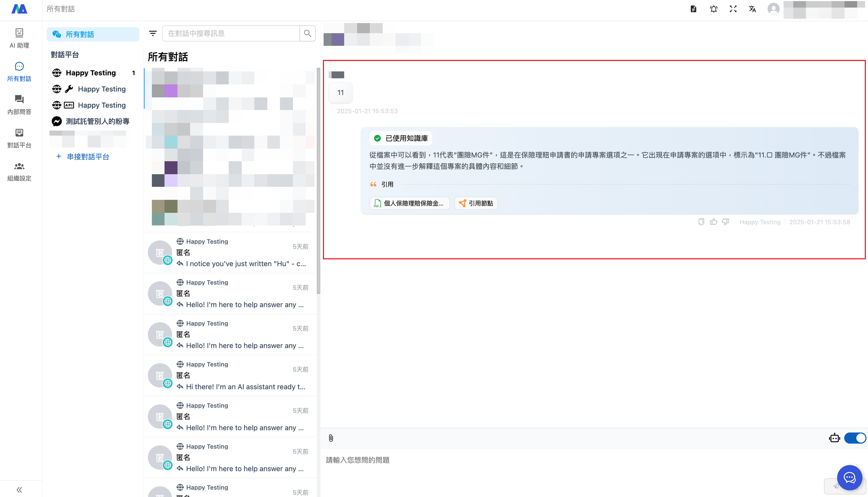This screenshot has width=868, height=497.
Task: Click the thumbs down icon on reply
Action: pyautogui.click(x=725, y=222)
